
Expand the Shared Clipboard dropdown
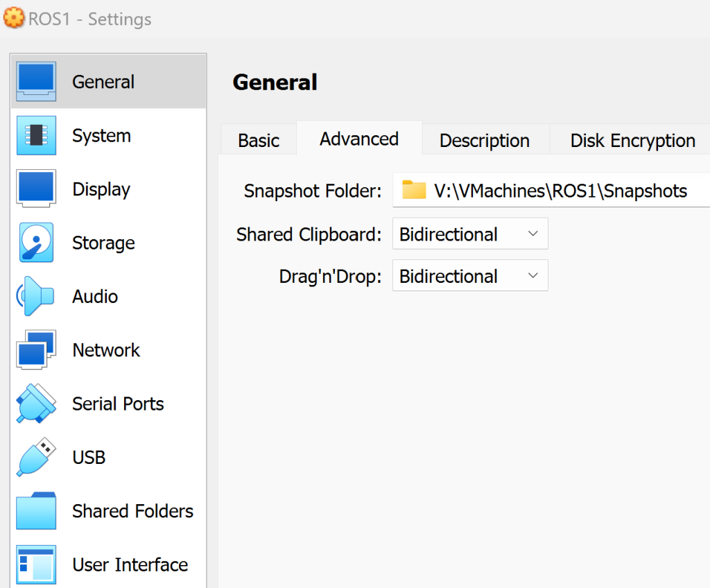click(x=470, y=234)
